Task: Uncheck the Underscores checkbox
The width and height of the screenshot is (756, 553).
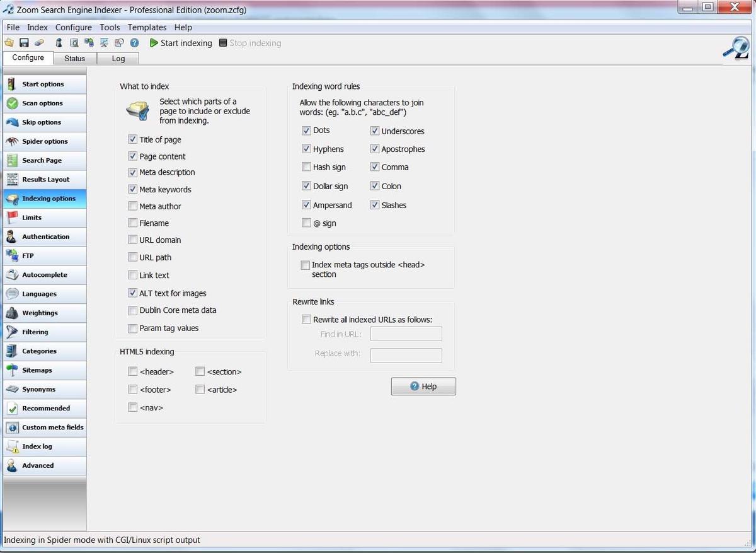Action: click(x=374, y=131)
